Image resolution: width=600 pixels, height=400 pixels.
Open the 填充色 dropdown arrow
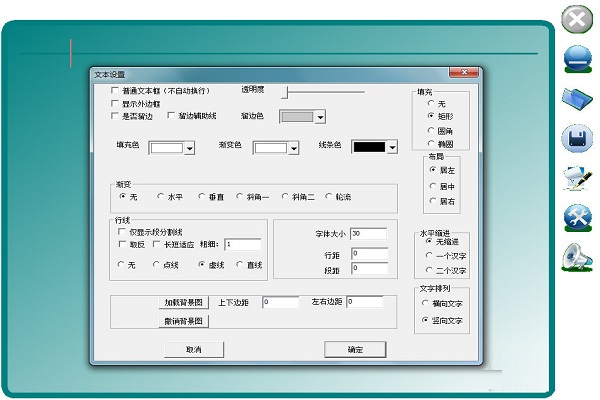(190, 148)
